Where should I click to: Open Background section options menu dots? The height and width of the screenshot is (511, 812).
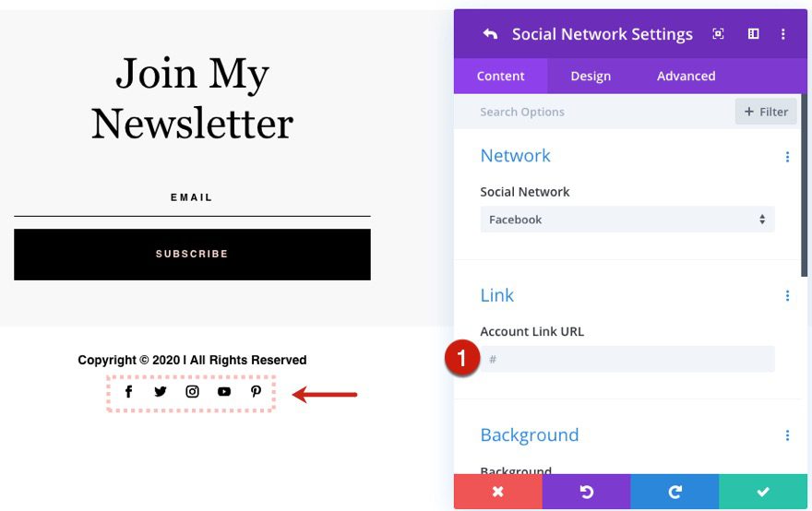coord(787,435)
